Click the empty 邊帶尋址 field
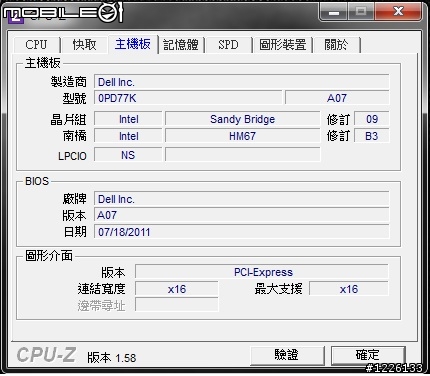Screen dimensions: 430x376 point(177,305)
